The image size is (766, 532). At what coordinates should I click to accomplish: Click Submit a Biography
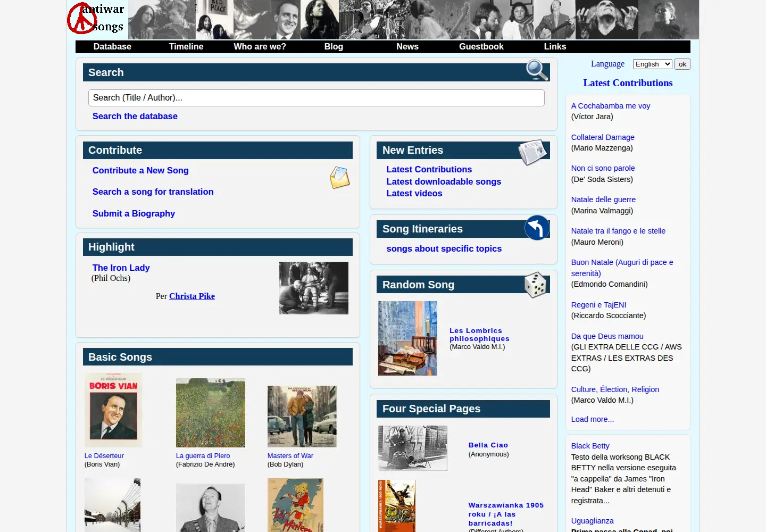(134, 213)
